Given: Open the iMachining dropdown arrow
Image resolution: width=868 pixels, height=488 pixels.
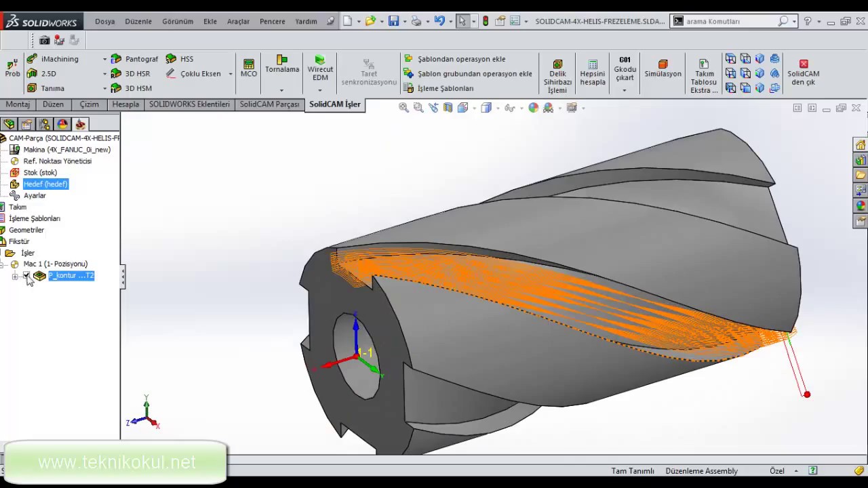Looking at the screenshot, I should pos(104,59).
